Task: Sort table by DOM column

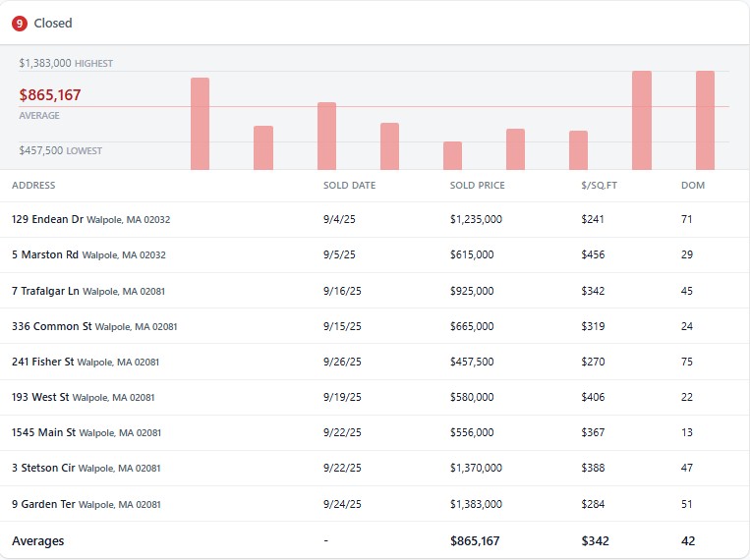Action: coord(692,186)
